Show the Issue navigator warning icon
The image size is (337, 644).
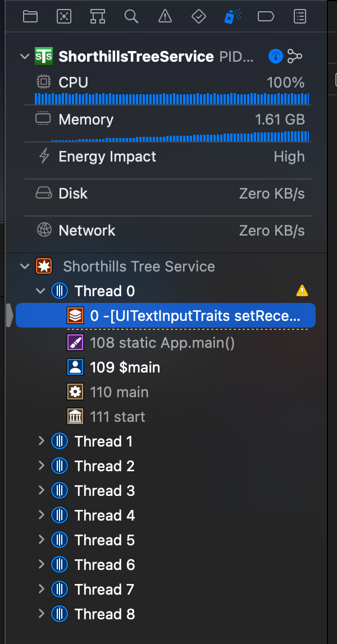tap(165, 16)
